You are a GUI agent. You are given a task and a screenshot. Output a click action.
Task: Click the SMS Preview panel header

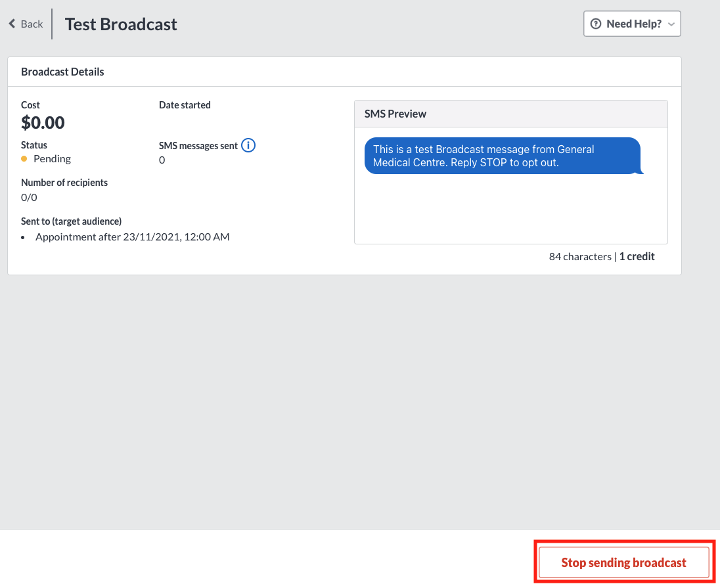click(511, 114)
